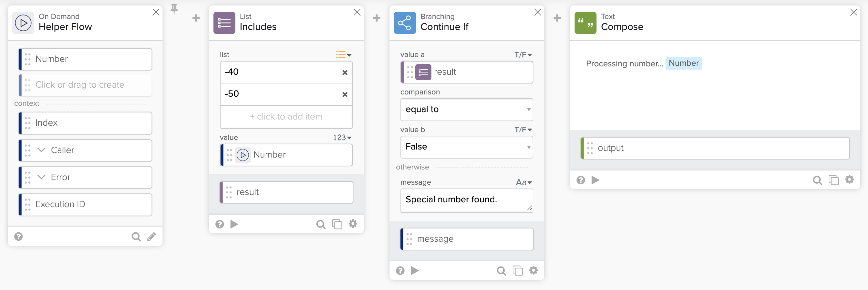Add a card with plus before Compose
This screenshot has width=868, height=290.
(557, 18)
